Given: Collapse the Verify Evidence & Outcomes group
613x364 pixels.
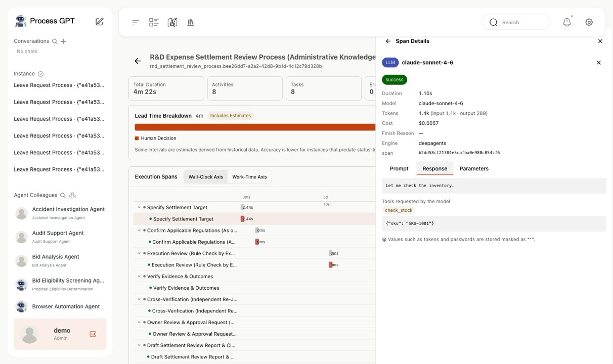Looking at the screenshot, I should pyautogui.click(x=139, y=277).
